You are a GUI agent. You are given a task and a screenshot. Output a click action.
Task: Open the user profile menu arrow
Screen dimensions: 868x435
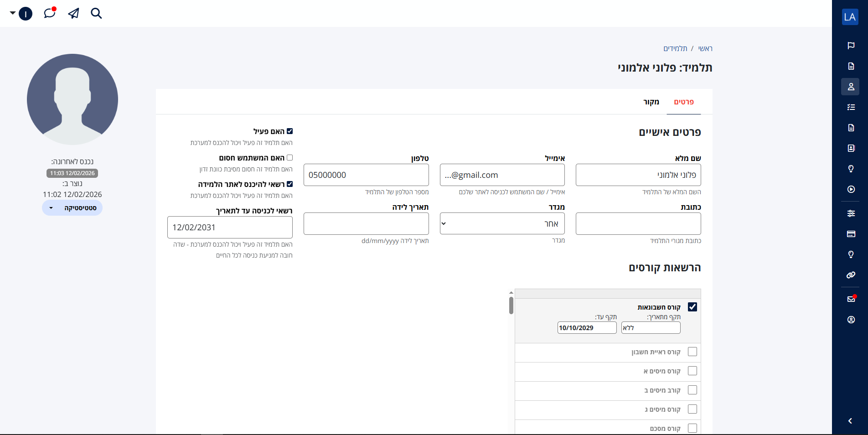click(13, 13)
